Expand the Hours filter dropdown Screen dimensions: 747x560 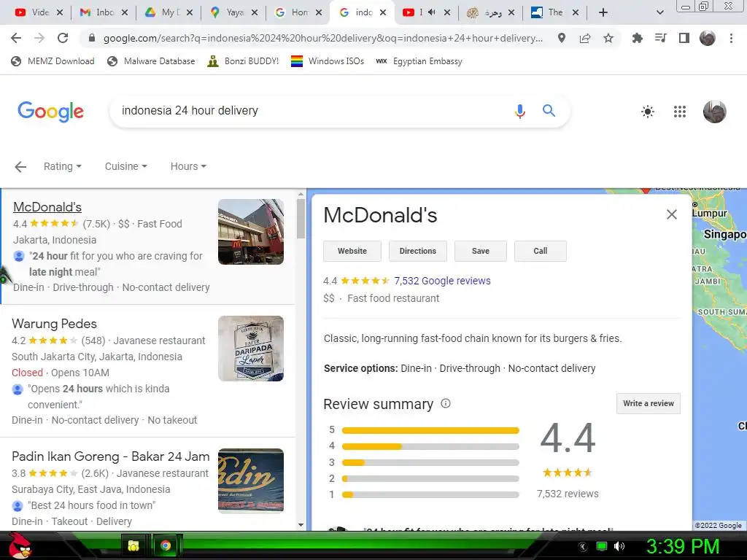(188, 166)
